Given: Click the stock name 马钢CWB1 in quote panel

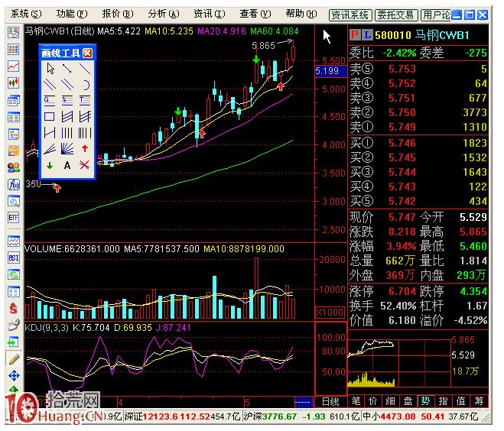Looking at the screenshot, I should (442, 35).
